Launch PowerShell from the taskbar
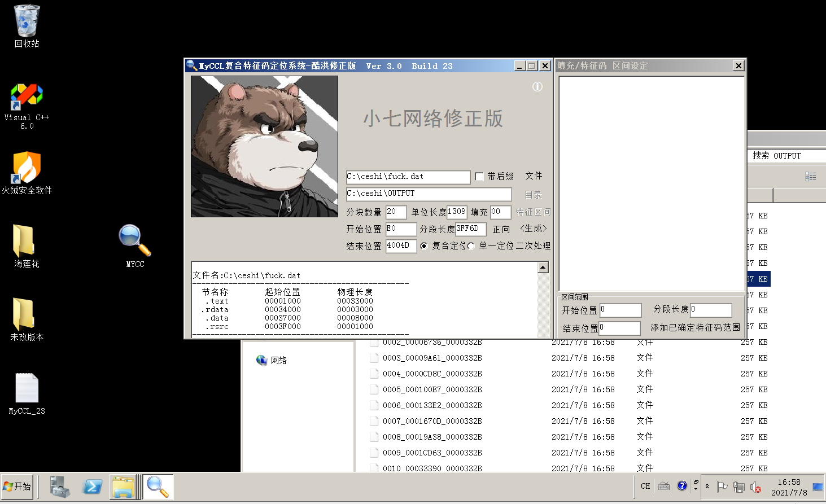Screen dimensions: 826x504 coord(92,487)
